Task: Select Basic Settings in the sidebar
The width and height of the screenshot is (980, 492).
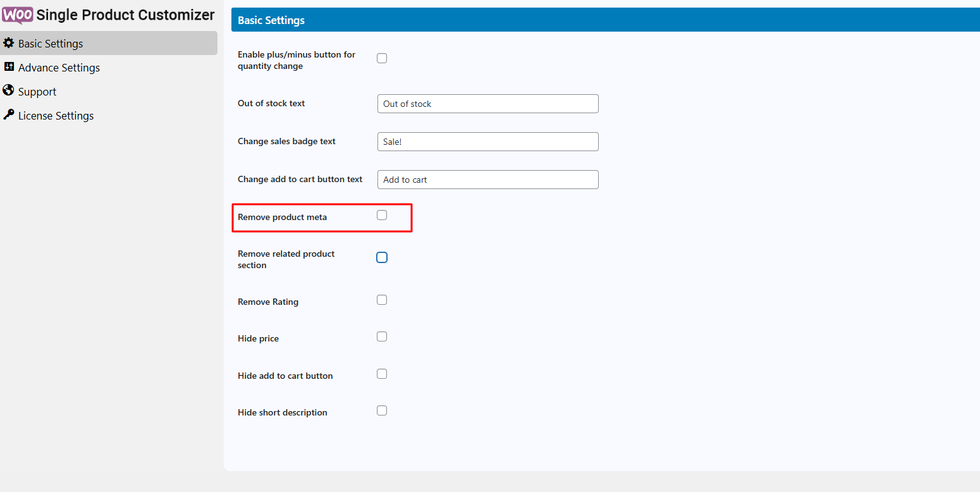Action: pyautogui.click(x=51, y=44)
